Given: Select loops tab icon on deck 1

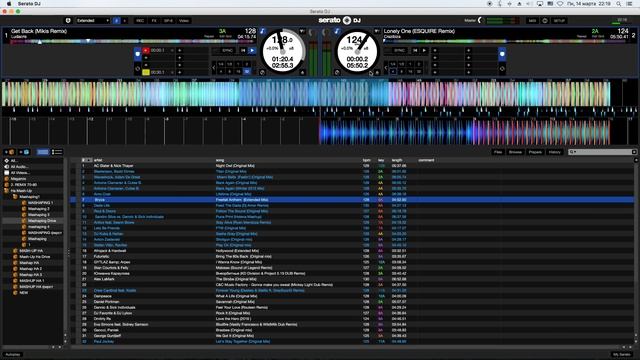Looking at the screenshot, I should point(138,69).
